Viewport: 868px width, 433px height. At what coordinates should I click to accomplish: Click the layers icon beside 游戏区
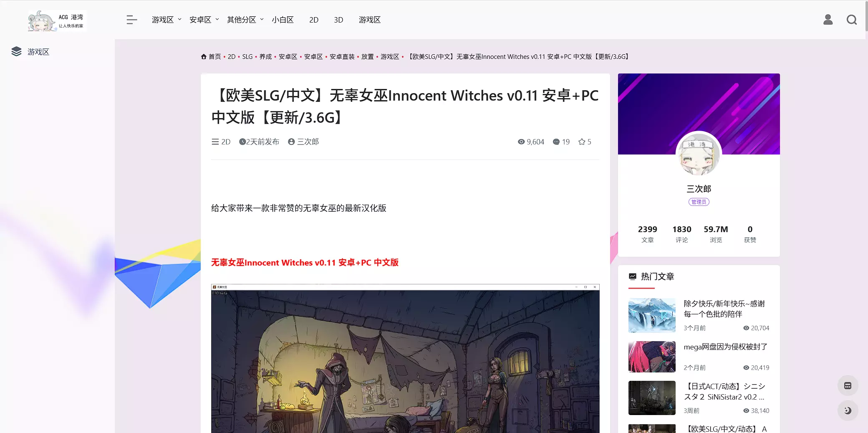pos(16,51)
